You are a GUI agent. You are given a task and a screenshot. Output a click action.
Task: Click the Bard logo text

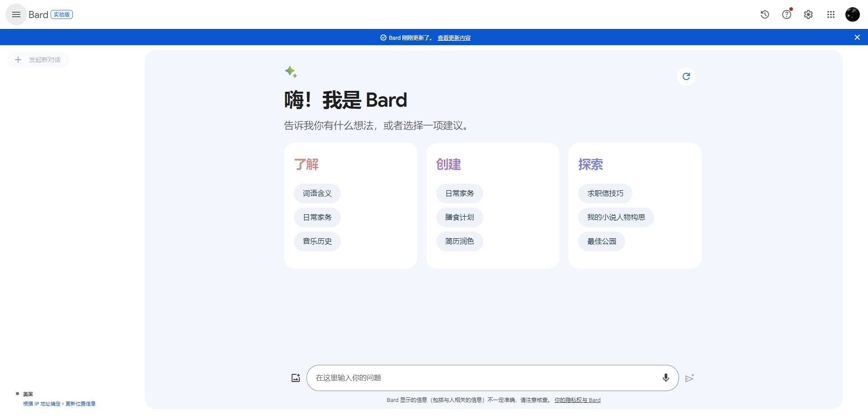38,14
